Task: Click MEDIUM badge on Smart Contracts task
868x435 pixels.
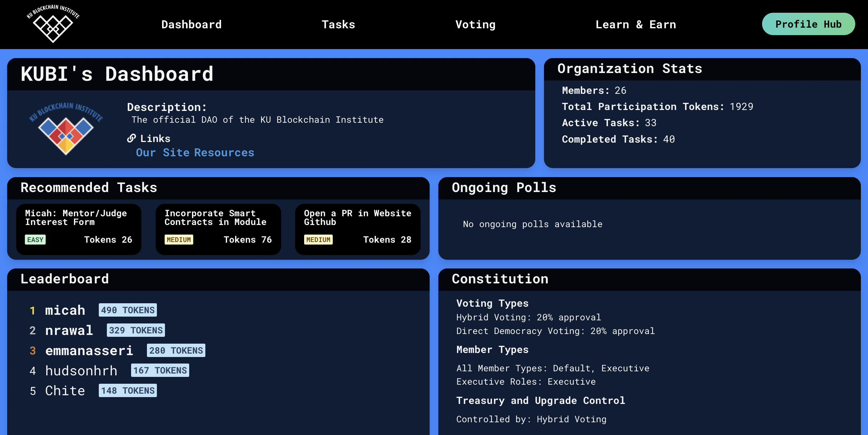Action: [179, 240]
